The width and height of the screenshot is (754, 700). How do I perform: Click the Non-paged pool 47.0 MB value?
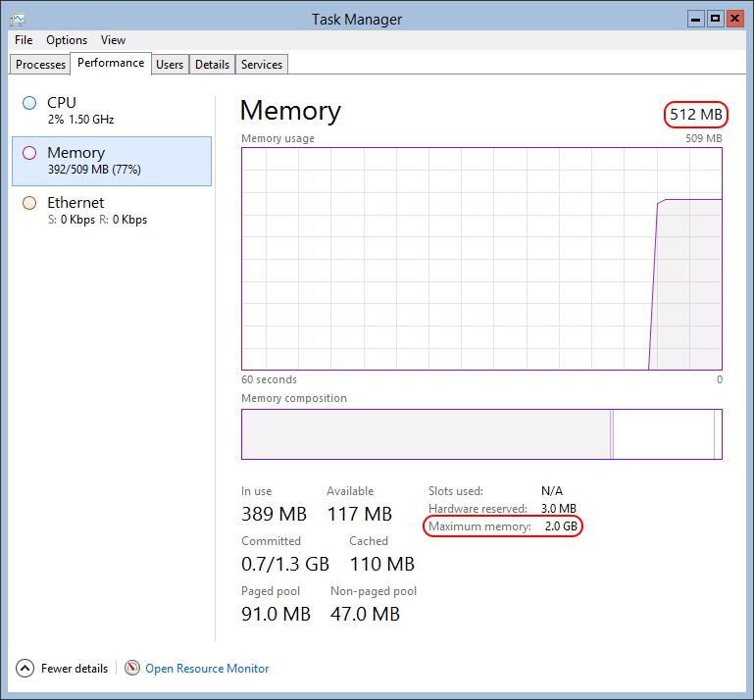365,614
